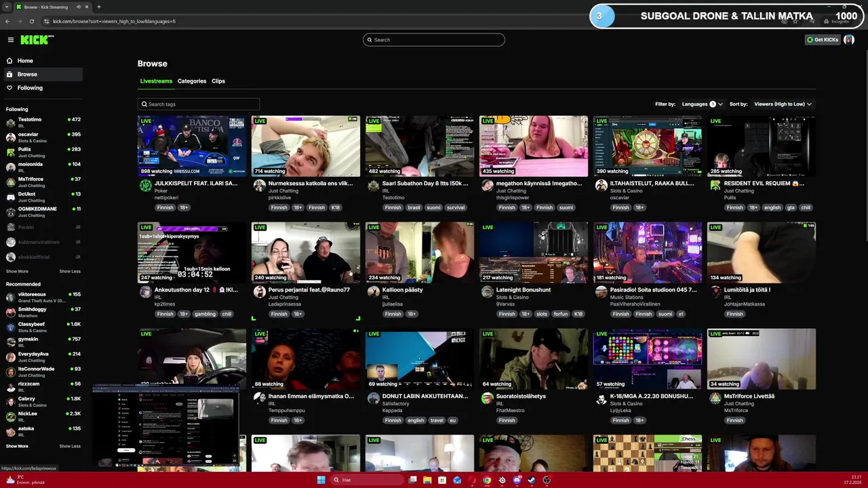The width and height of the screenshot is (868, 488).
Task: Switch to the Clips tab
Action: [218, 81]
